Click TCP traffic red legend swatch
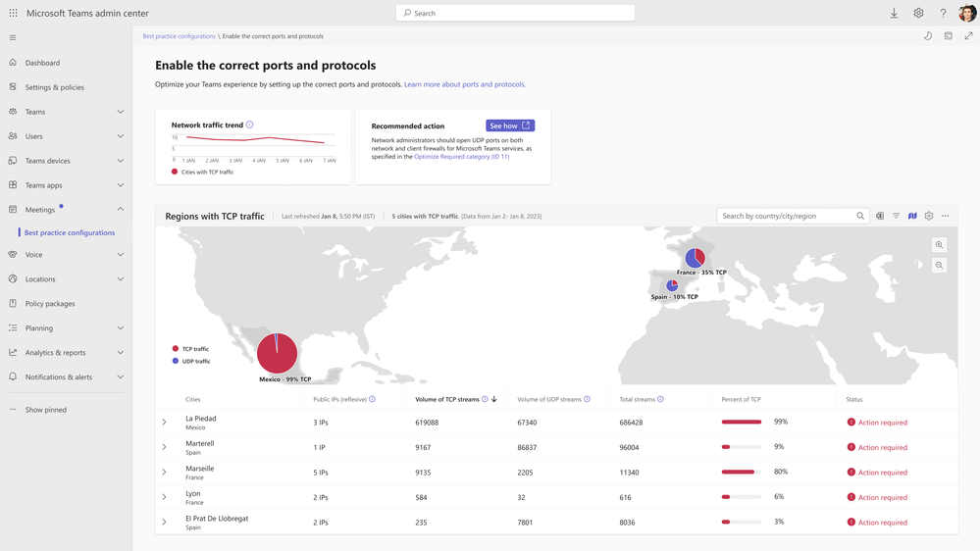Viewport: 980px width, 551px height. pos(175,349)
